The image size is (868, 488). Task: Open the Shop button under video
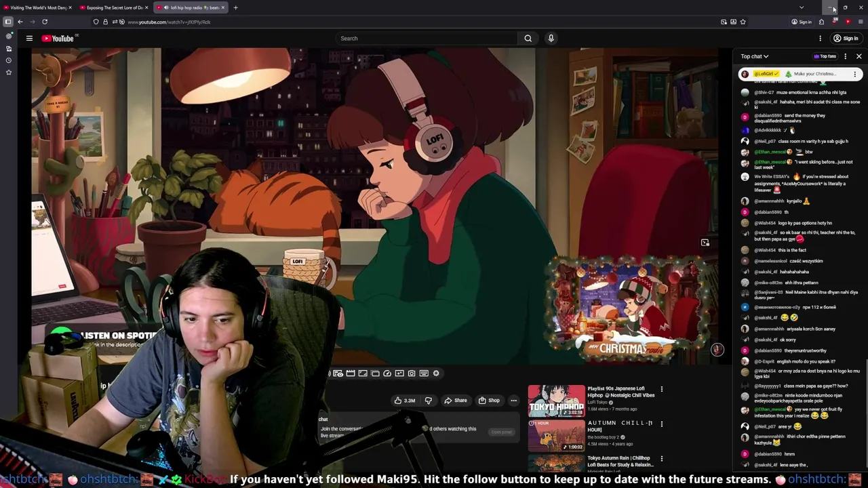coord(489,401)
